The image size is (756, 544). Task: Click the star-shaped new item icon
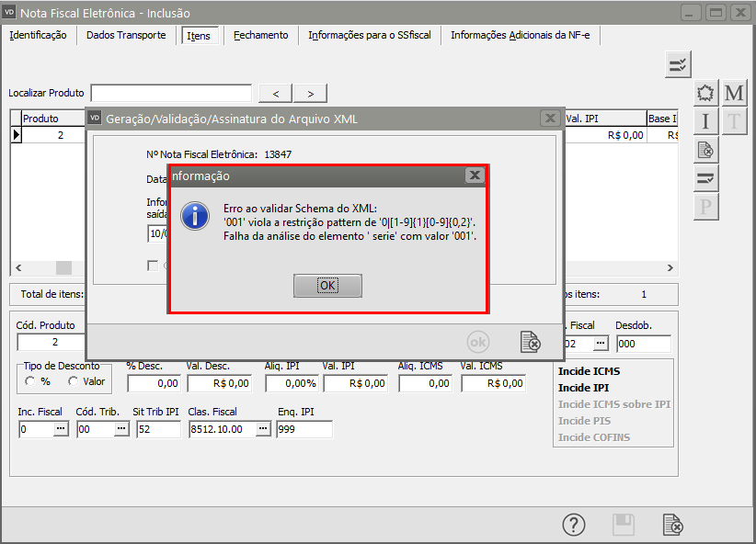coord(705,94)
